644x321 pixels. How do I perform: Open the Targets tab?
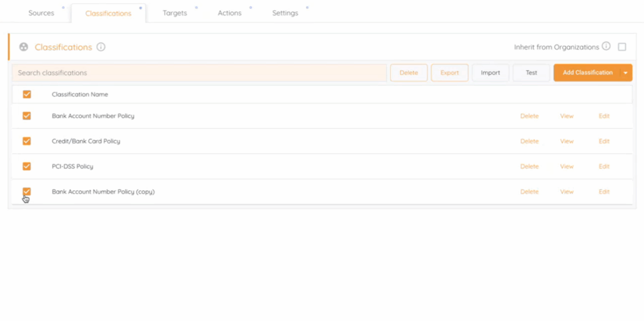(174, 13)
